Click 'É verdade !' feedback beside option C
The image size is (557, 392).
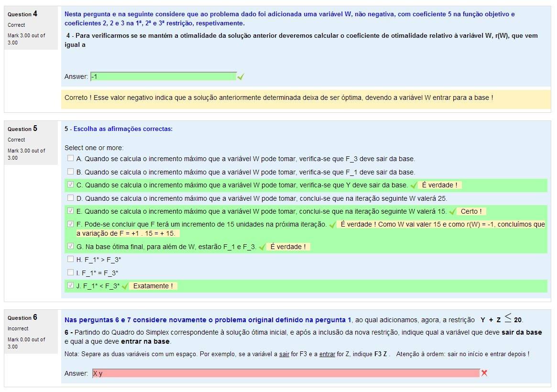click(x=439, y=185)
